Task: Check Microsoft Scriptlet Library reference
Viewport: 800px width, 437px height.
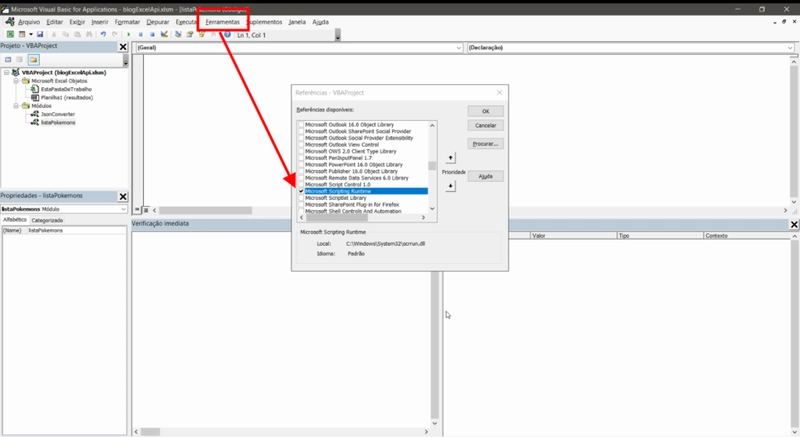Action: tap(301, 198)
